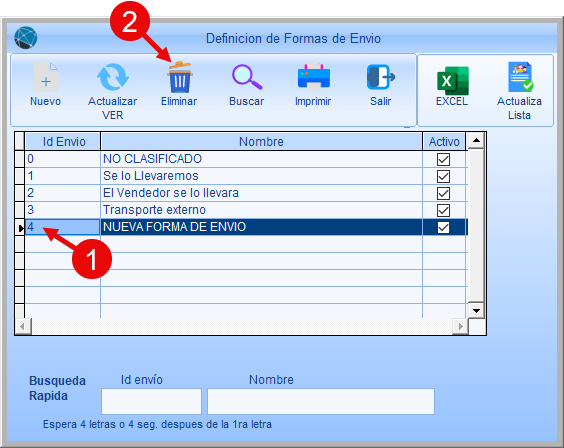564x448 pixels.
Task: Open the Buscar magnifier tool
Action: pos(247,77)
